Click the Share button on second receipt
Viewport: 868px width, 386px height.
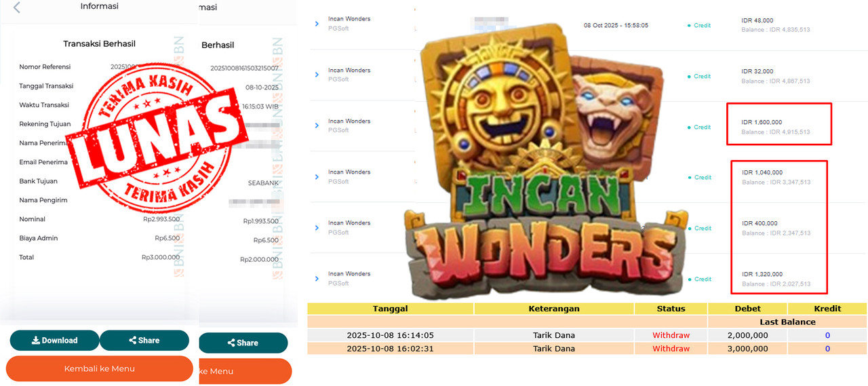point(243,343)
